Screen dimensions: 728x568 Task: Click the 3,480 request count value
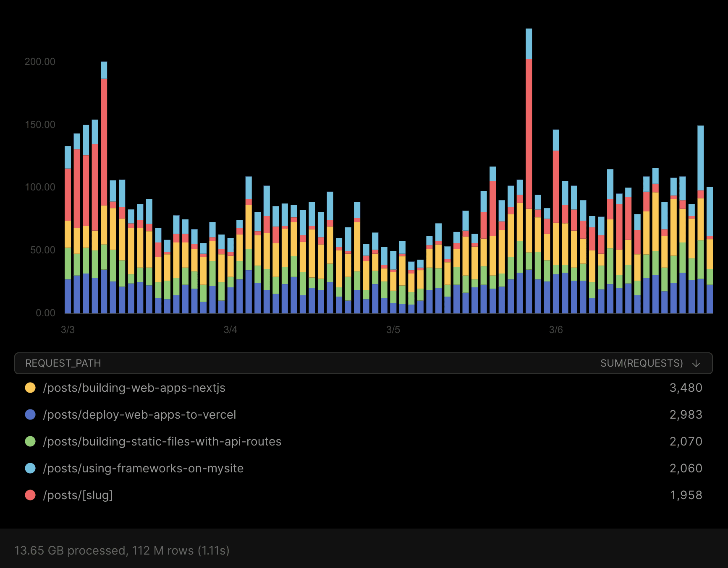coord(686,388)
